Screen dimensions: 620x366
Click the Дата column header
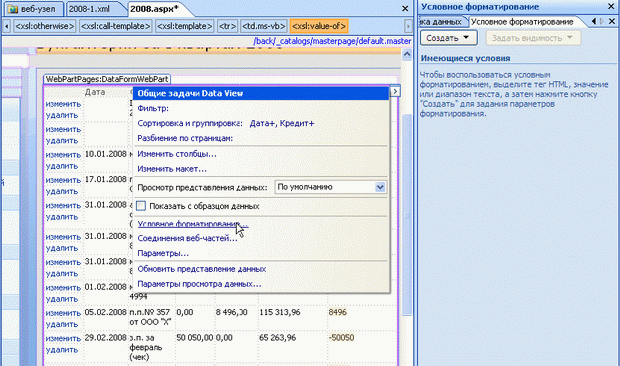coord(95,92)
